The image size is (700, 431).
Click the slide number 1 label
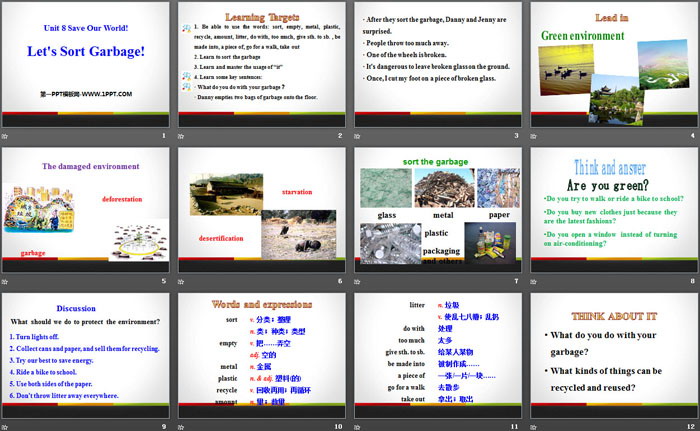[163, 135]
